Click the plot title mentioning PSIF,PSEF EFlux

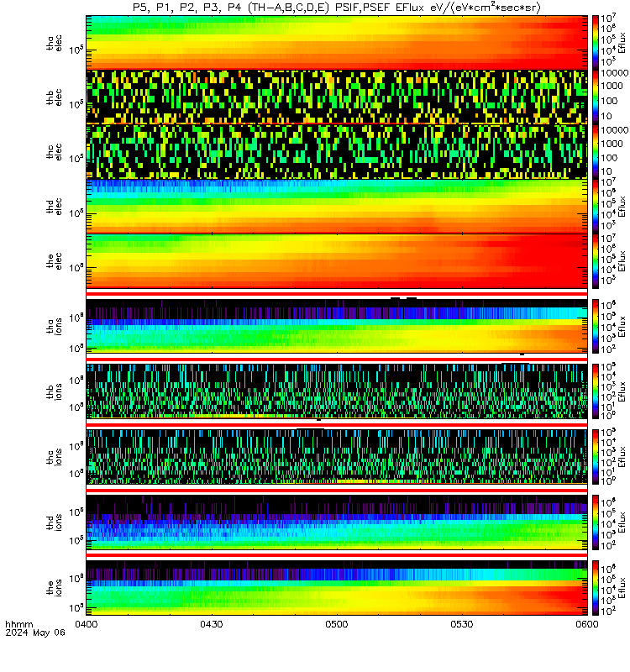tap(337, 8)
